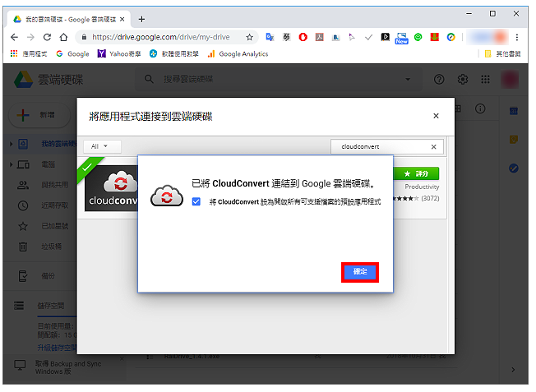Open the view details info icon

click(480, 108)
